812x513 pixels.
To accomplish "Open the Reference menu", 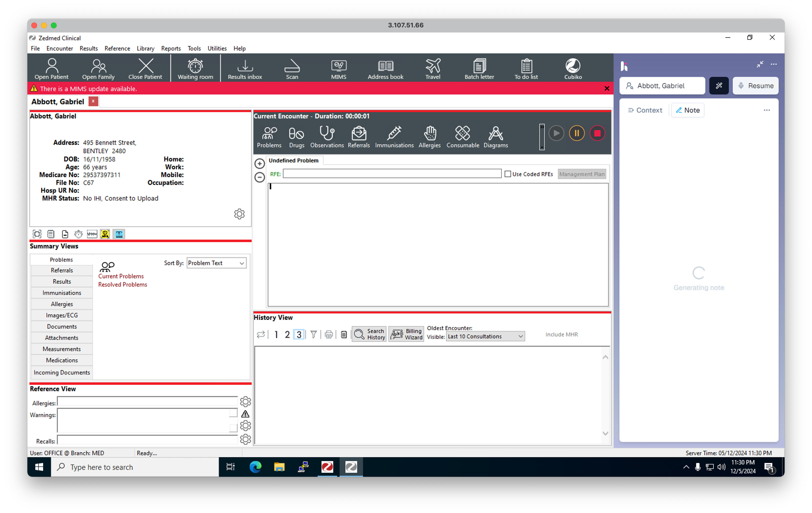I will (117, 48).
